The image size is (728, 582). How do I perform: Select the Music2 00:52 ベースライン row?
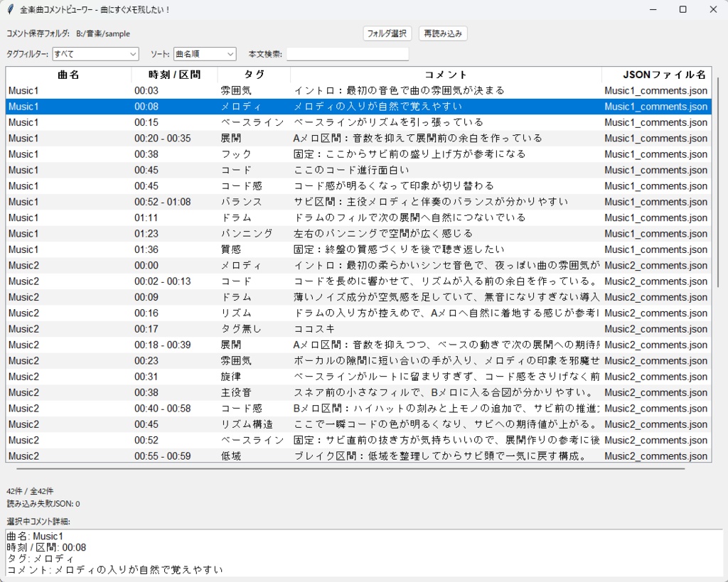[x=358, y=440]
